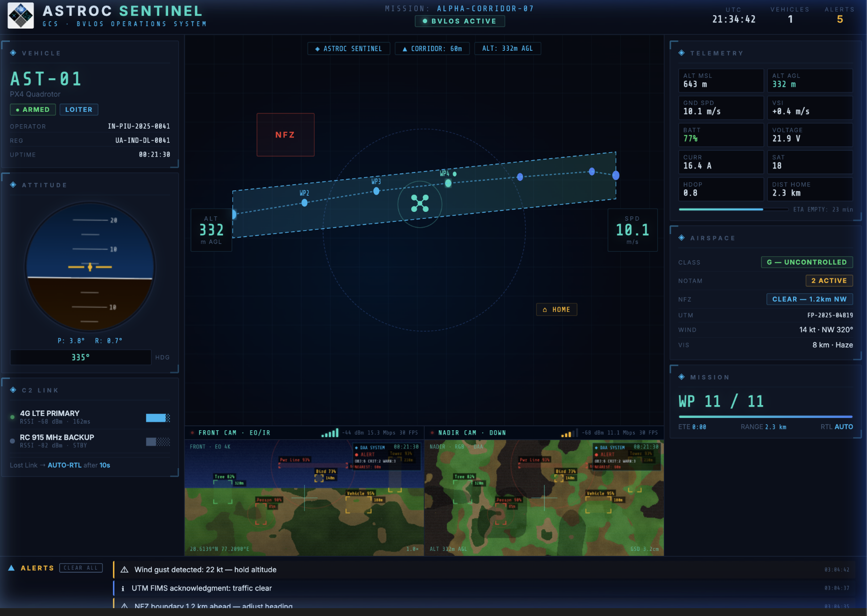This screenshot has width=867, height=616.
Task: Toggle the 4G LTE Primary link indicator
Action: point(158,418)
